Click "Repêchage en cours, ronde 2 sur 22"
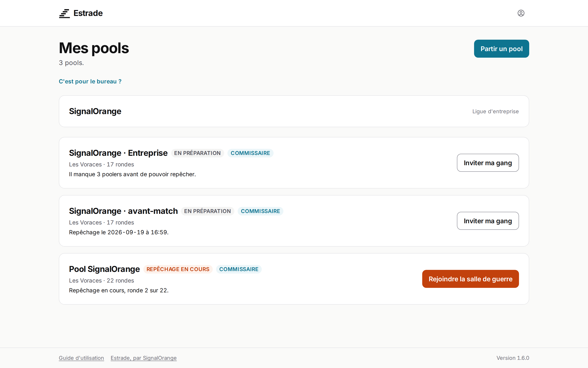Viewport: 588px width, 368px height. click(119, 290)
